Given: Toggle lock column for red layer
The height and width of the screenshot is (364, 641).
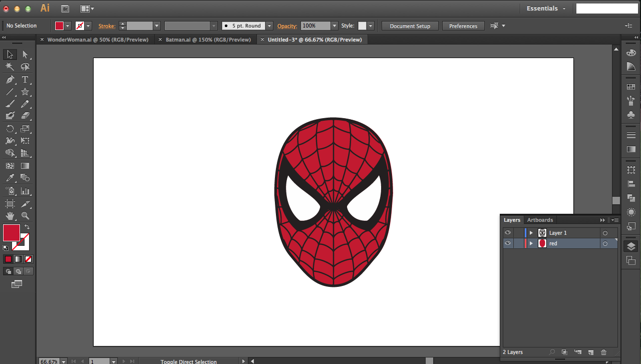Looking at the screenshot, I should 518,243.
